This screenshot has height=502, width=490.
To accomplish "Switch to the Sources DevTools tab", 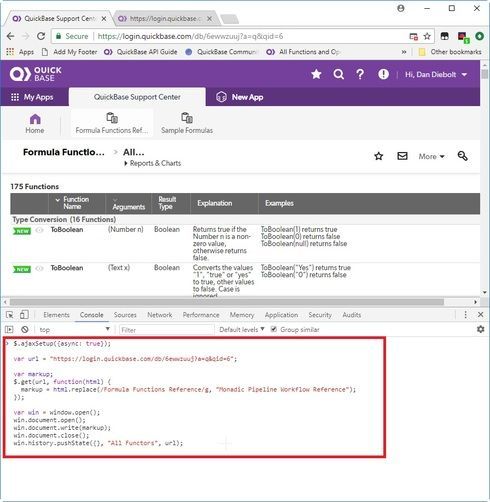I will coord(125,315).
